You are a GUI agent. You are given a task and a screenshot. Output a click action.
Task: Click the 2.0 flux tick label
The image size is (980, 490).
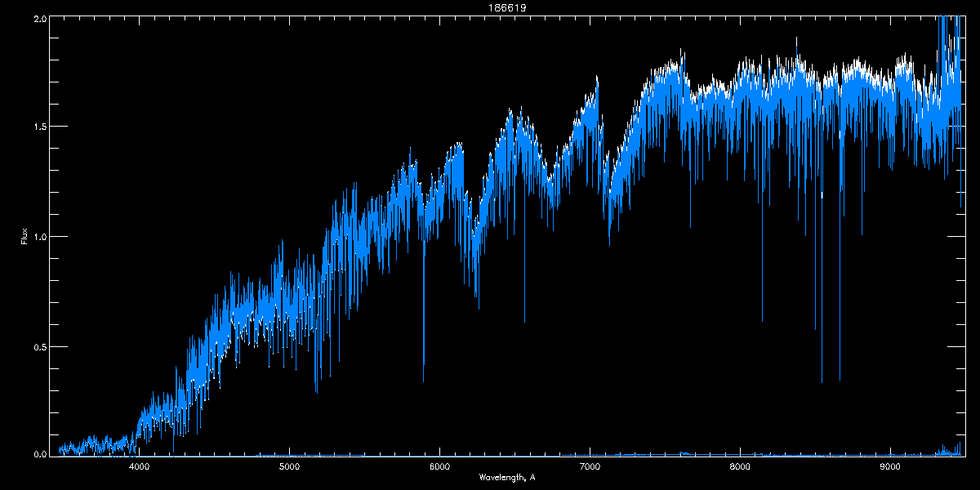point(38,17)
